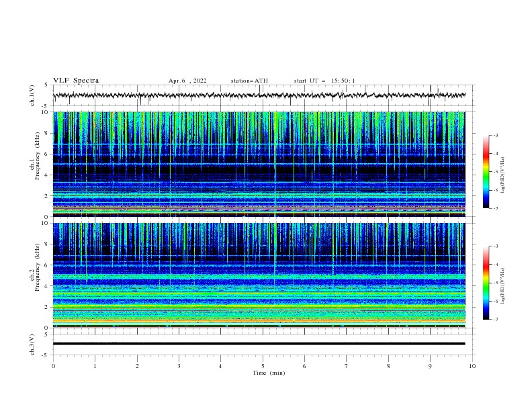Click upper colorbar label 'log(PSD)(V²/Hz)'

503,175
